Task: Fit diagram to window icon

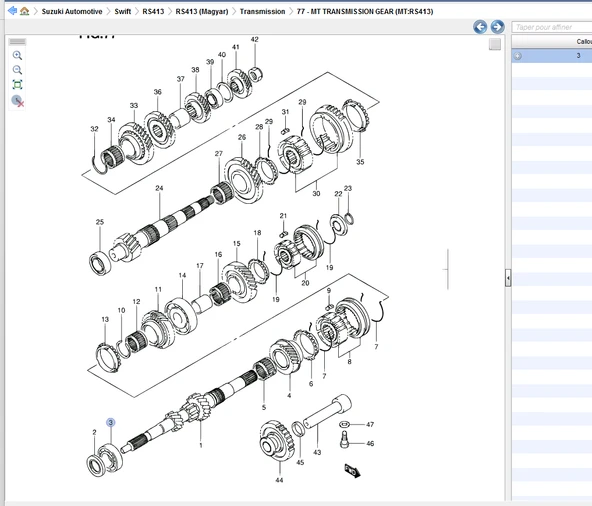Action: click(x=17, y=85)
